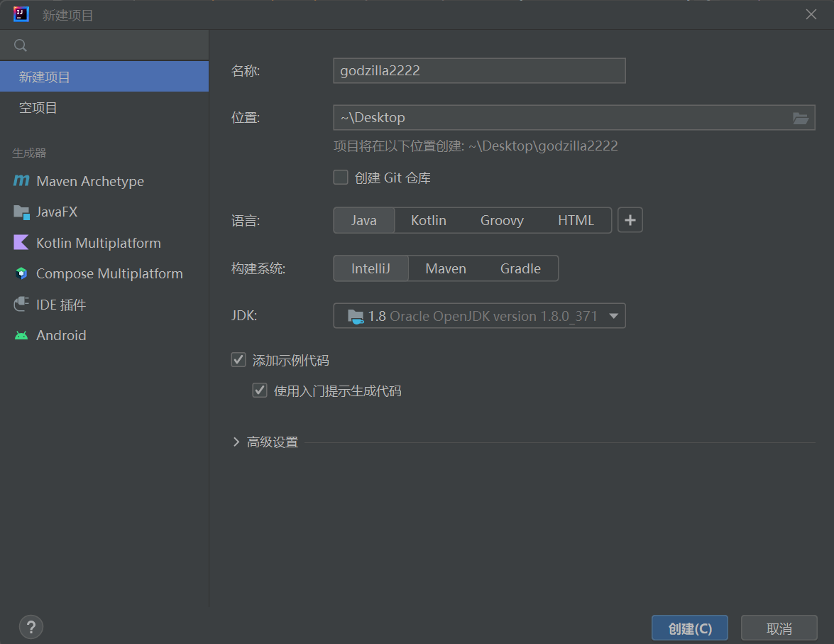Enable the 创建 Git 仓库 checkbox

[341, 178]
